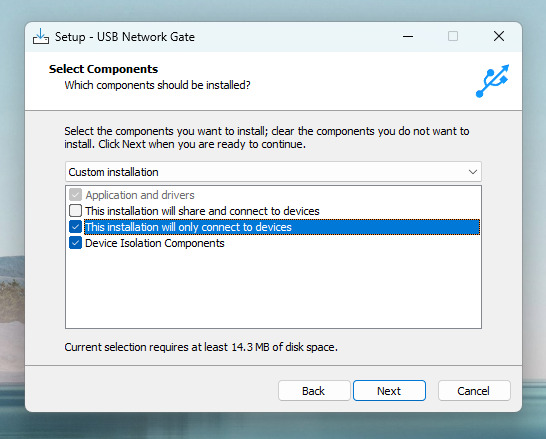Go Back to previous setup step

click(x=314, y=391)
